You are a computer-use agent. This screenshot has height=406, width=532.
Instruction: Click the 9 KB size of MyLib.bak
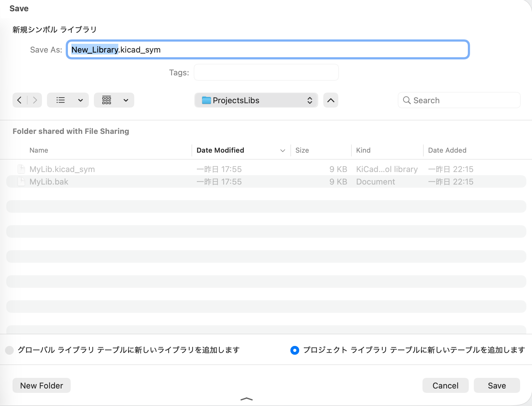(338, 182)
